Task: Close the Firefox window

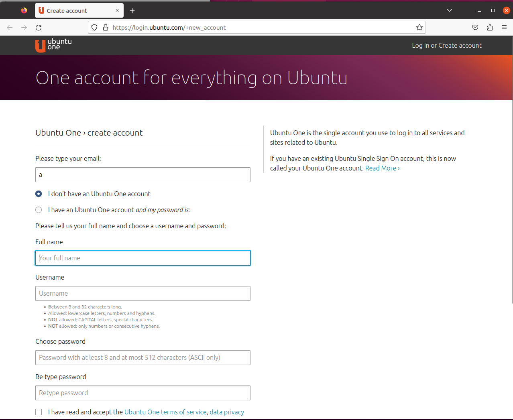Action: tap(507, 10)
